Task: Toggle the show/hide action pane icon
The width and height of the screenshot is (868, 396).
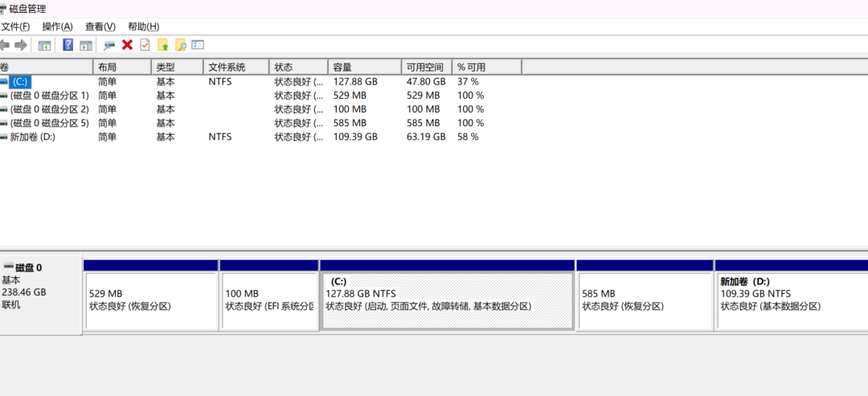Action: (86, 45)
